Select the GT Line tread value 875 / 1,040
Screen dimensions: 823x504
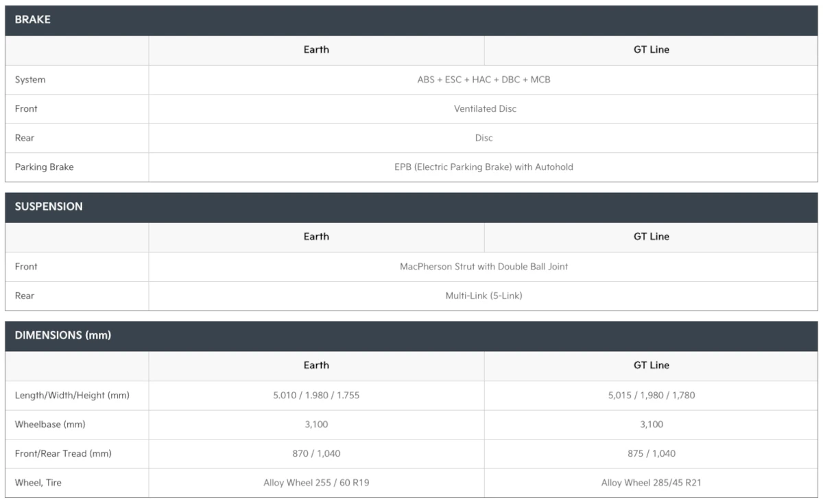point(651,454)
